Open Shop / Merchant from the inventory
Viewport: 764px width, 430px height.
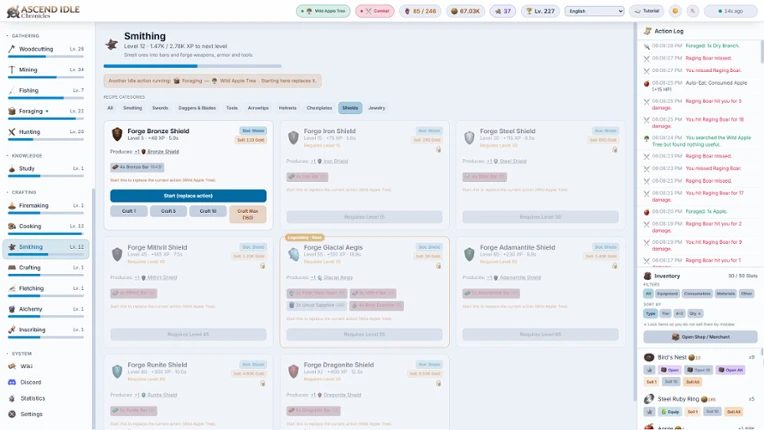point(700,337)
